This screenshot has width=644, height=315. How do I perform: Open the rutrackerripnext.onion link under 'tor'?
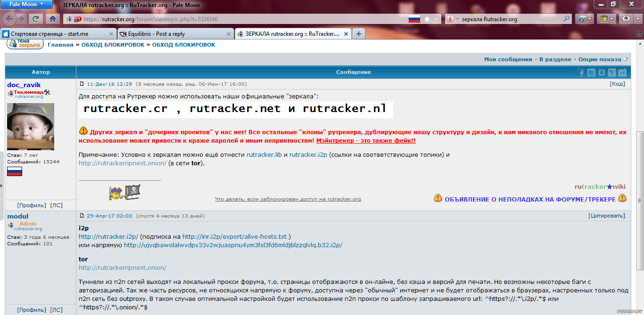pyautogui.click(x=123, y=267)
